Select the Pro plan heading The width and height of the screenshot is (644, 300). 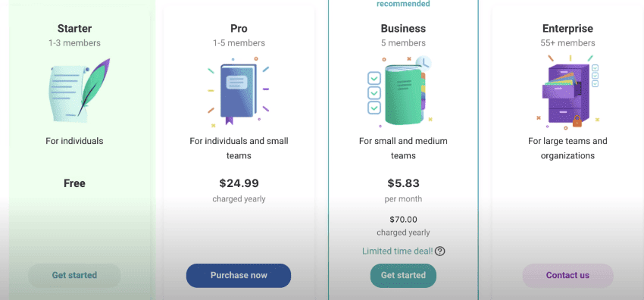tap(239, 28)
